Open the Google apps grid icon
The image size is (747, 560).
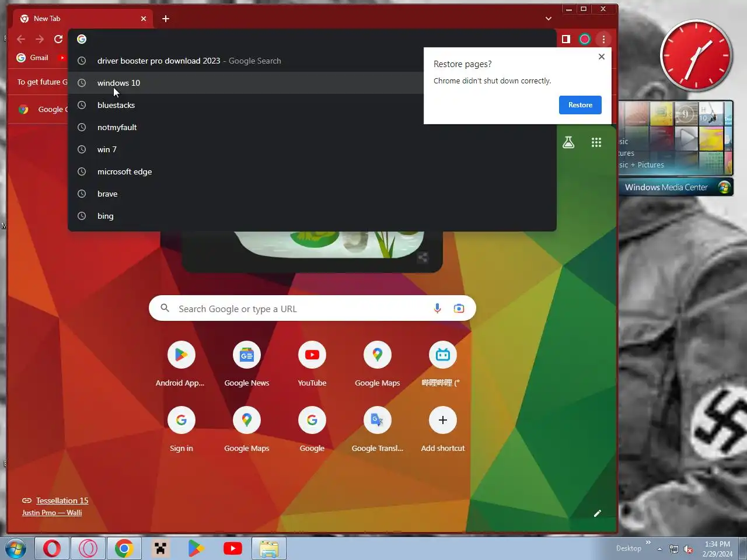point(596,142)
